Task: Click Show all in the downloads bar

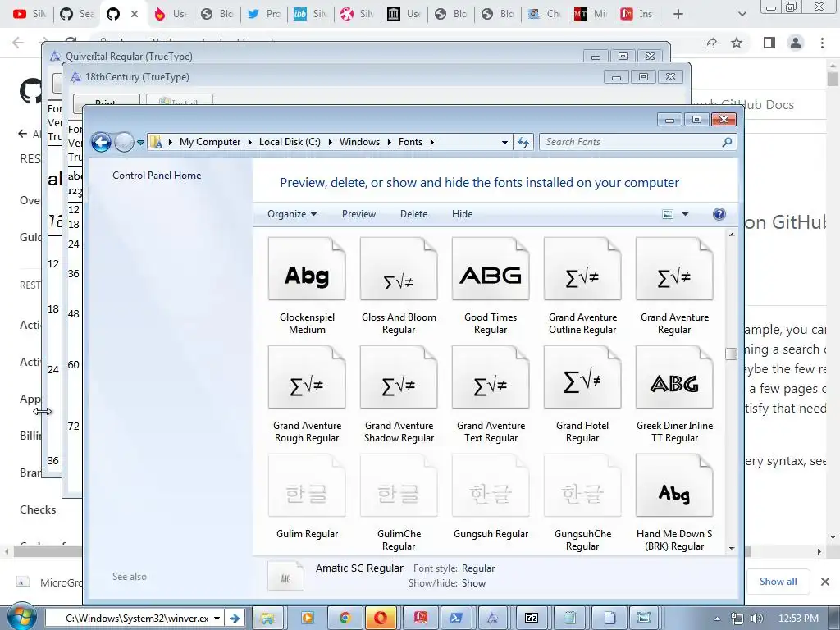Action: pyautogui.click(x=778, y=582)
